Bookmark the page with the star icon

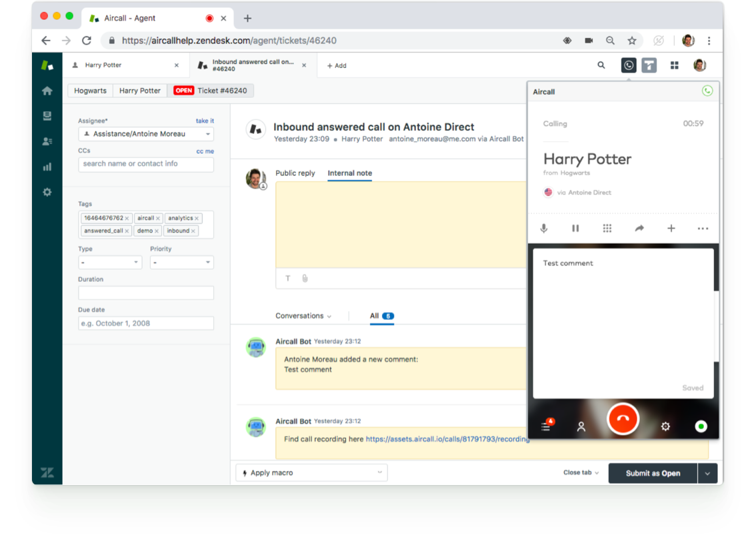point(631,41)
